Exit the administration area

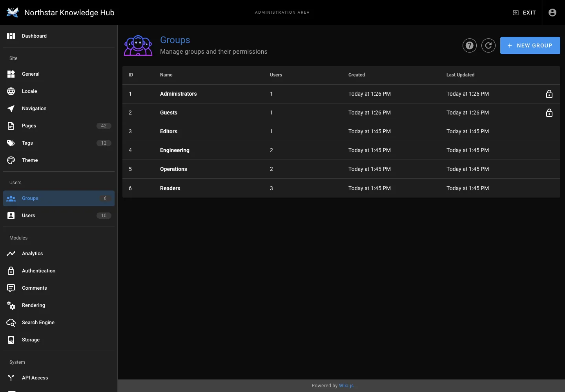point(525,13)
